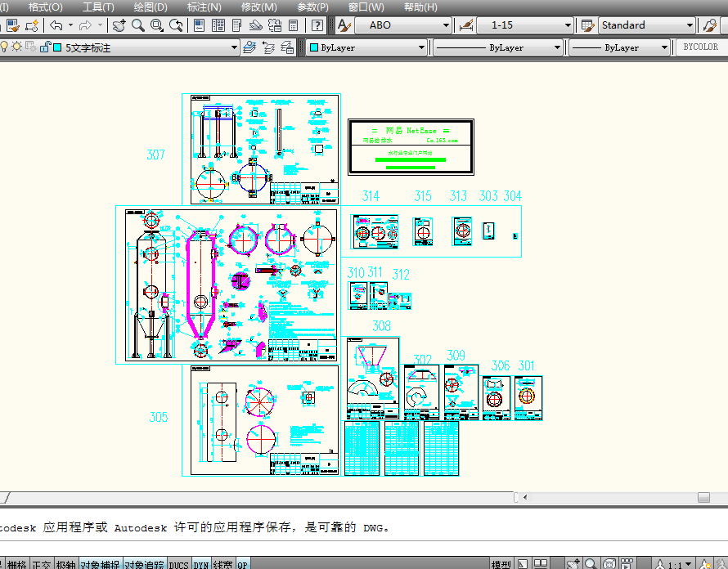Toggle layer on/off light bulb
The image size is (728, 569).
click(4, 47)
